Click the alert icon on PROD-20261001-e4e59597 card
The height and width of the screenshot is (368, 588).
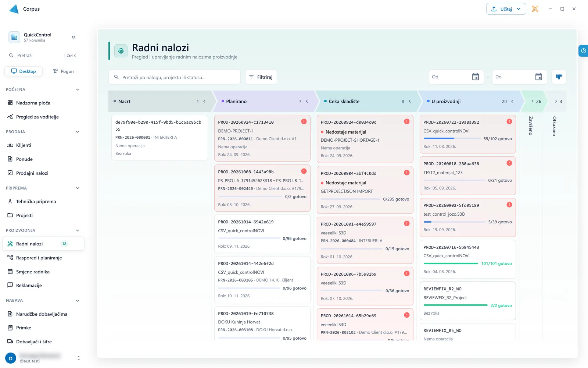(x=407, y=223)
